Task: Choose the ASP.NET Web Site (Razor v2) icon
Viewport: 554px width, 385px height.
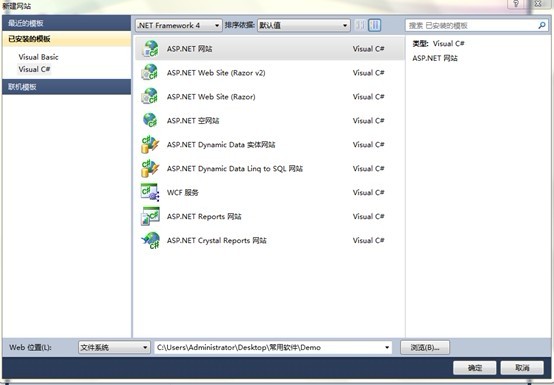Action: (x=150, y=73)
